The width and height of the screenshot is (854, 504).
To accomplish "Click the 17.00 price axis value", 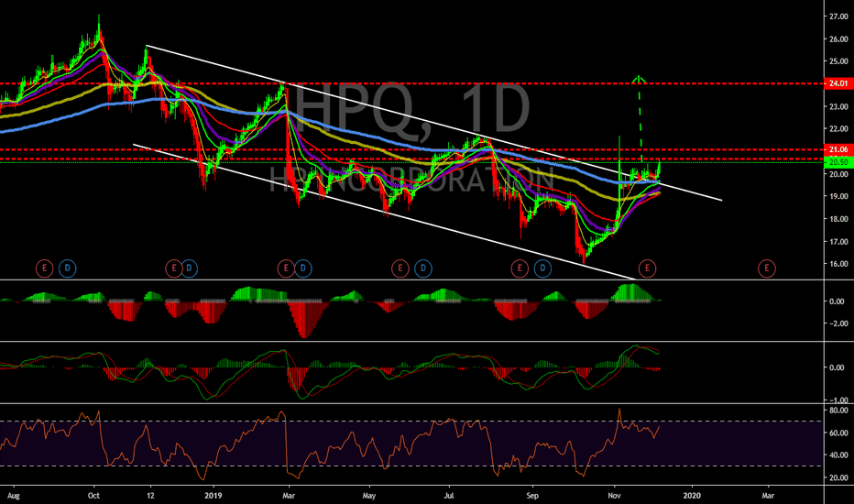I will click(838, 242).
